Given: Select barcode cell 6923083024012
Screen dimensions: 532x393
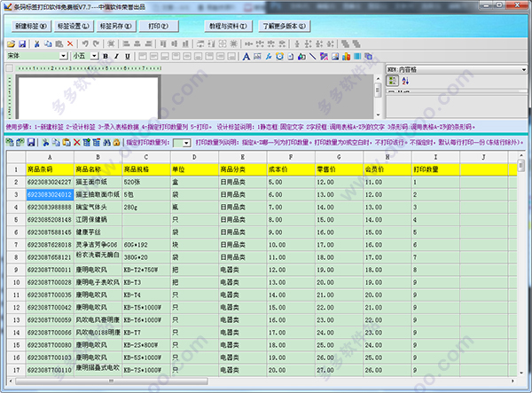Looking at the screenshot, I should click(x=50, y=194).
